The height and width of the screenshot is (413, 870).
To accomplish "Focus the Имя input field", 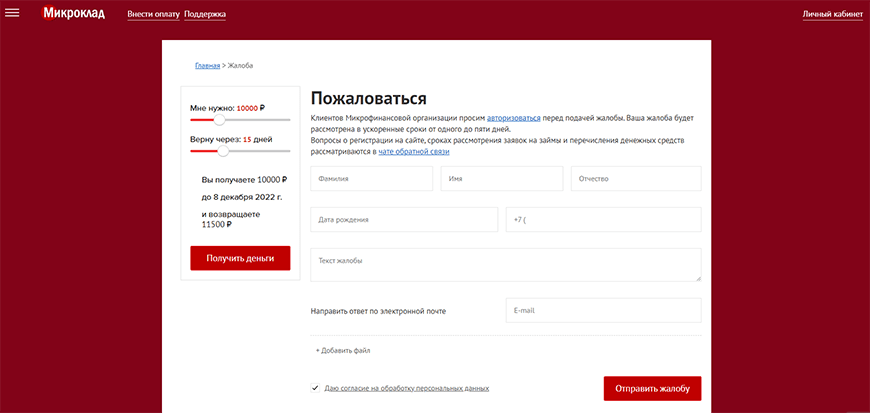I will point(501,179).
